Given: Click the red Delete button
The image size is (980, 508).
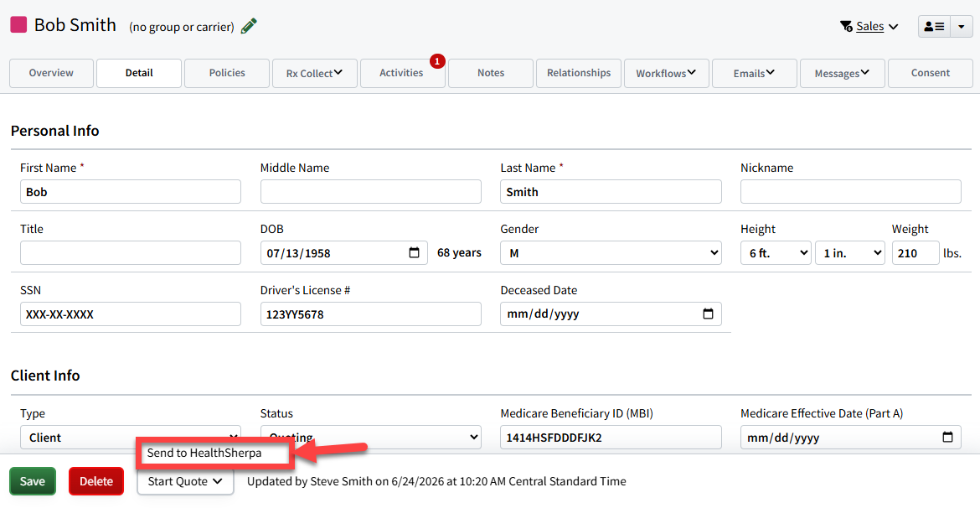Looking at the screenshot, I should pyautogui.click(x=96, y=482).
